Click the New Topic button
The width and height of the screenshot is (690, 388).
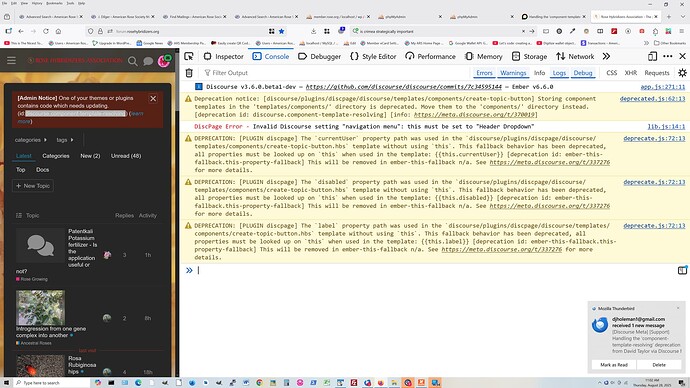coord(33,186)
